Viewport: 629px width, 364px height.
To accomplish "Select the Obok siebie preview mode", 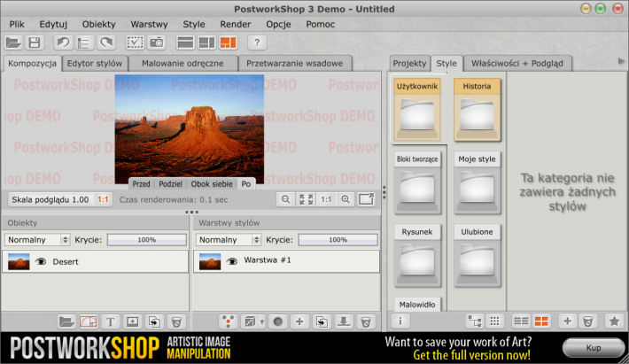I will pos(212,184).
